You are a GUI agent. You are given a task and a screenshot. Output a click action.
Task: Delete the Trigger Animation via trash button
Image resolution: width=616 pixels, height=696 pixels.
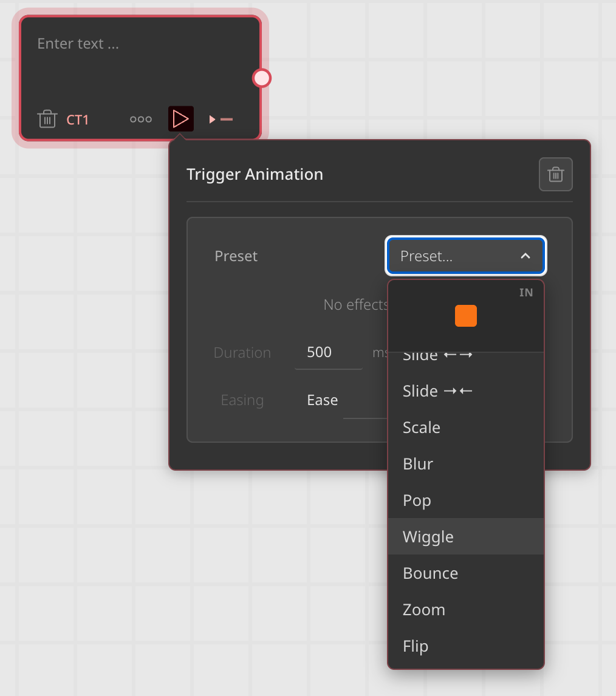(x=555, y=174)
